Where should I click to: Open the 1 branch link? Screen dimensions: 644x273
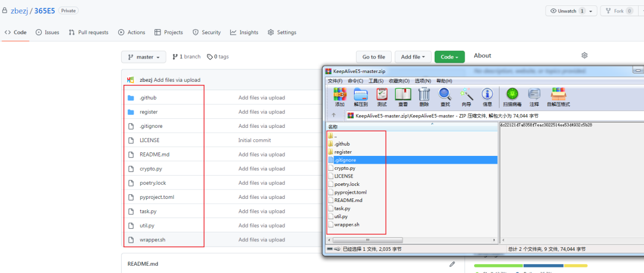[187, 56]
